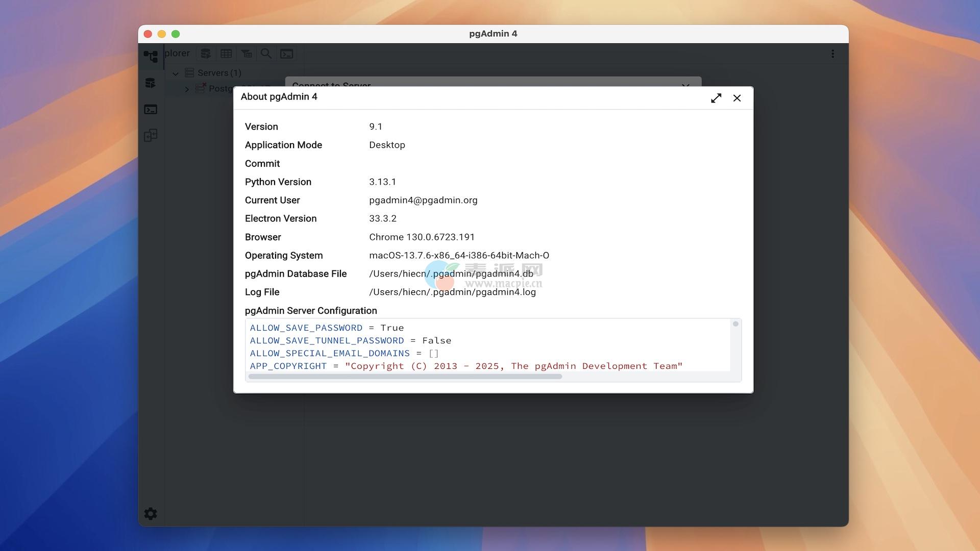The height and width of the screenshot is (551, 980).
Task: Click the pgadmin4.db database file path
Action: click(x=451, y=273)
